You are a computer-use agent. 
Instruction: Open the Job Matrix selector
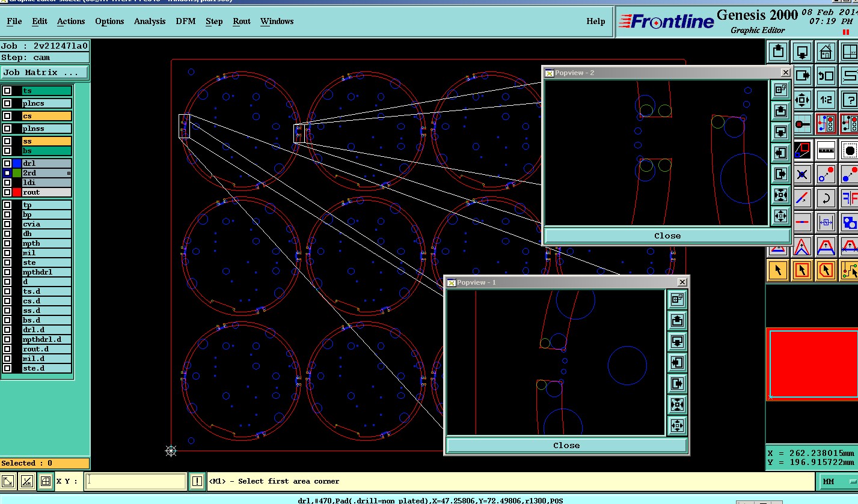(x=44, y=73)
